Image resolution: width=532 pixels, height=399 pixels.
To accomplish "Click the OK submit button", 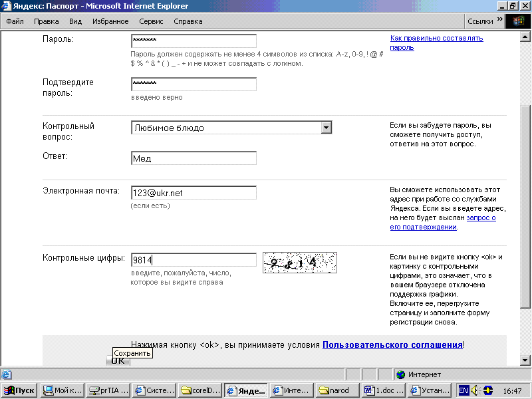I will (x=118, y=360).
